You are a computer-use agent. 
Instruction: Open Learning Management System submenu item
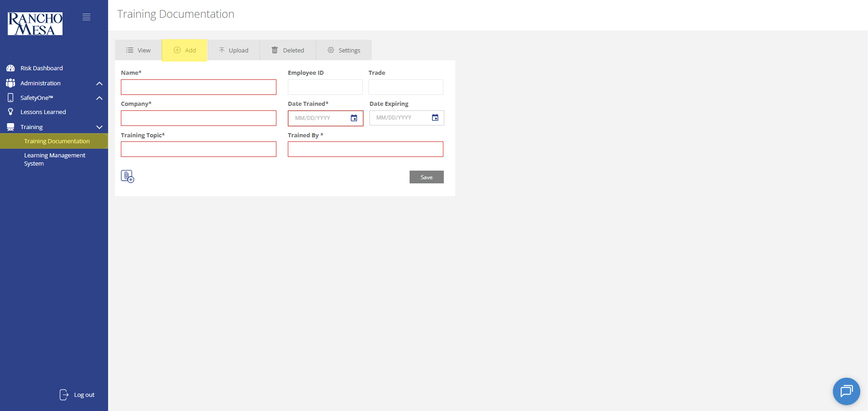tap(54, 159)
